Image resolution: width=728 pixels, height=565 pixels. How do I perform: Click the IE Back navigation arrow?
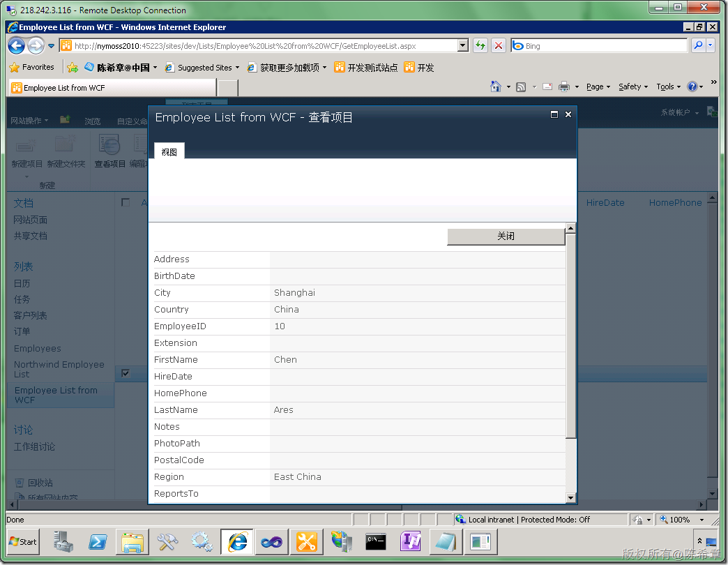(16, 45)
